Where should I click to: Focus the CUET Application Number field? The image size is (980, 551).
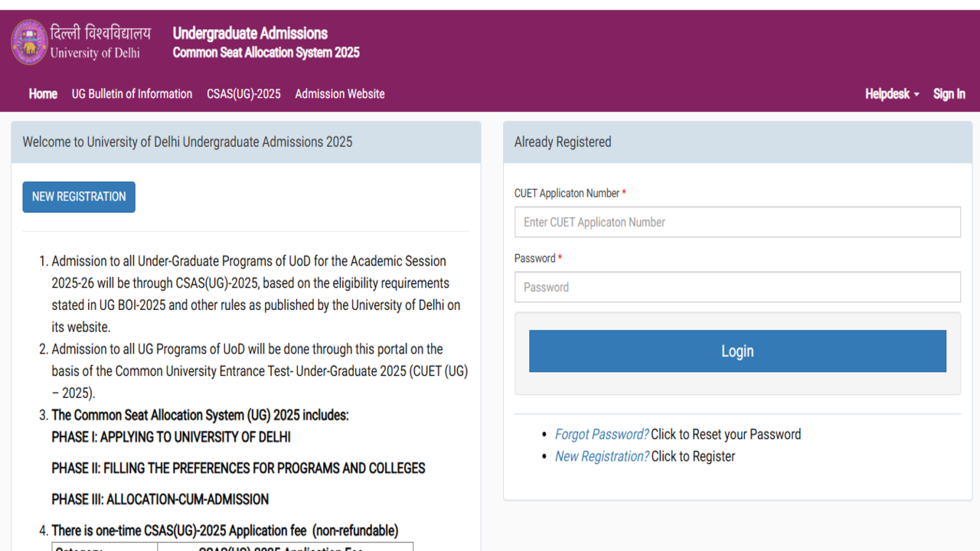(x=737, y=222)
